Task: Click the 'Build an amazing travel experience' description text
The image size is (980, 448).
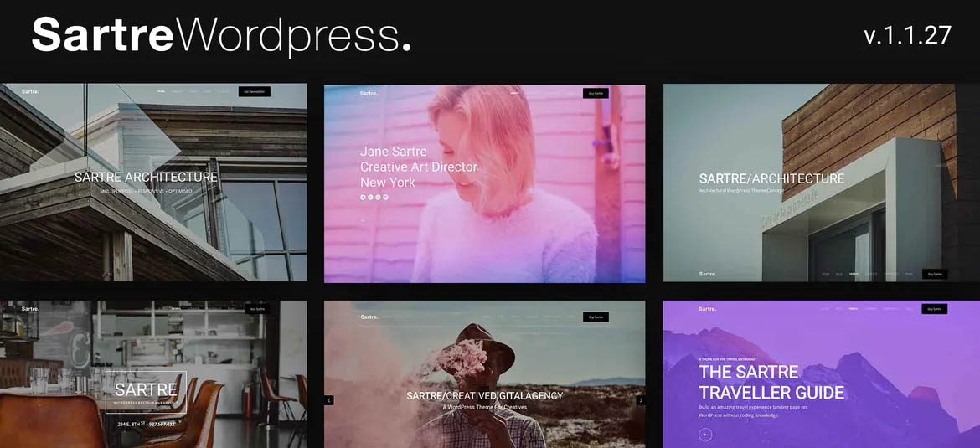Action: [752, 410]
